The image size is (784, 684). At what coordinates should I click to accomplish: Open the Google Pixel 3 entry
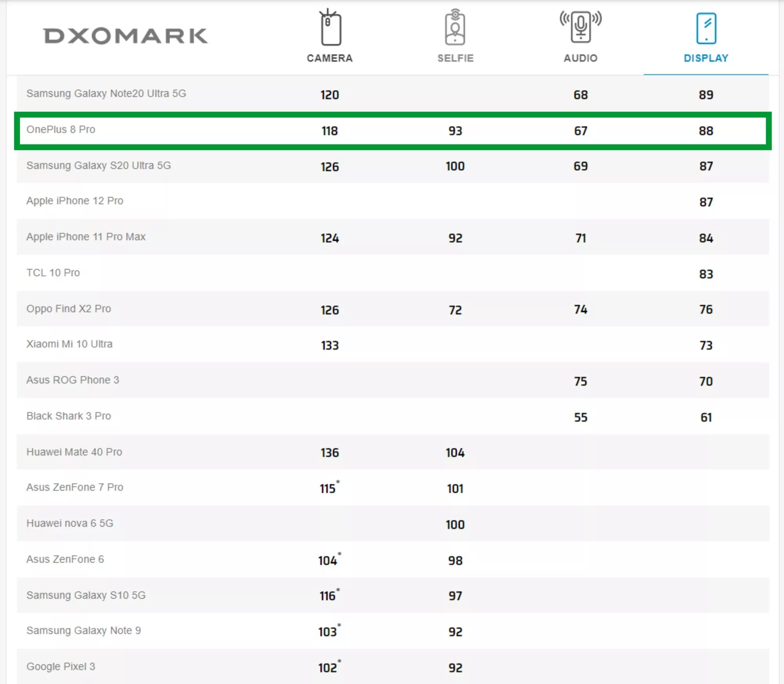[x=61, y=667]
